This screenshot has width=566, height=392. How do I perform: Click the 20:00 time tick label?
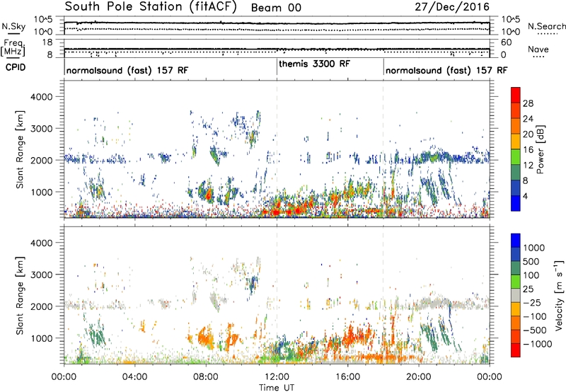tap(418, 377)
